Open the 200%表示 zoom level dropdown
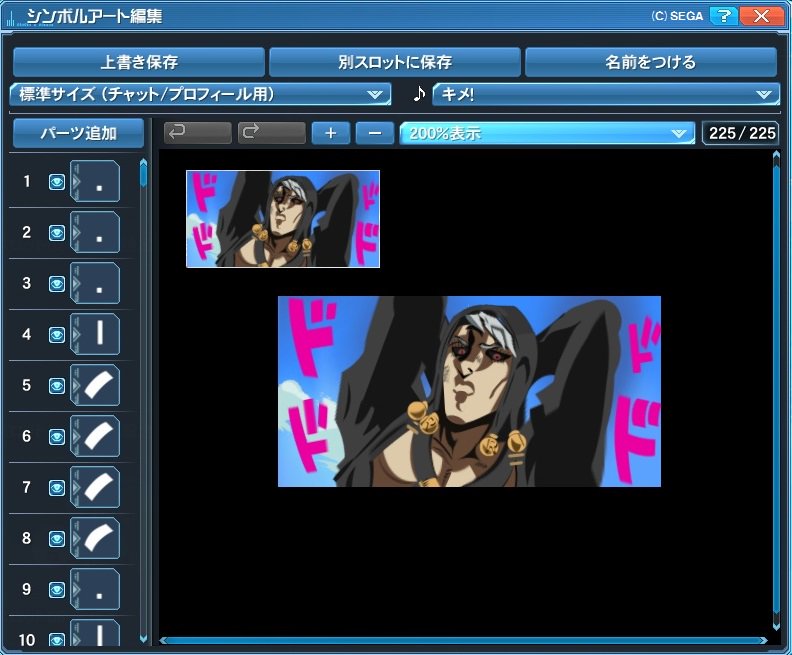This screenshot has height=655, width=792. (x=548, y=133)
